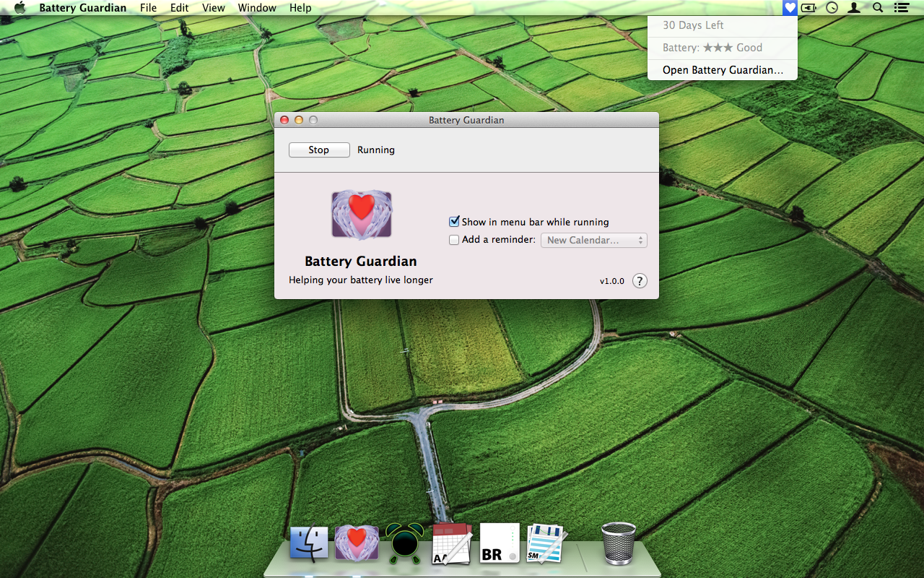Click the Battery Guardian window title bar
Image resolution: width=924 pixels, height=578 pixels.
[x=466, y=120]
